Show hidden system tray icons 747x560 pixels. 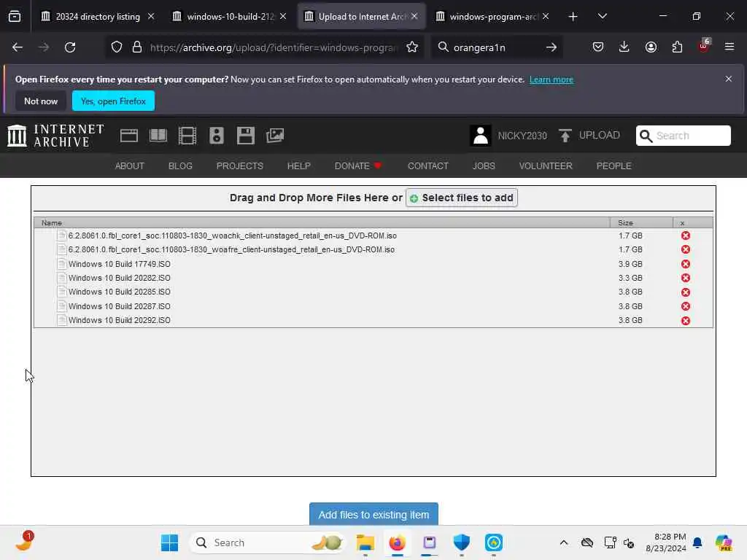[x=564, y=542]
